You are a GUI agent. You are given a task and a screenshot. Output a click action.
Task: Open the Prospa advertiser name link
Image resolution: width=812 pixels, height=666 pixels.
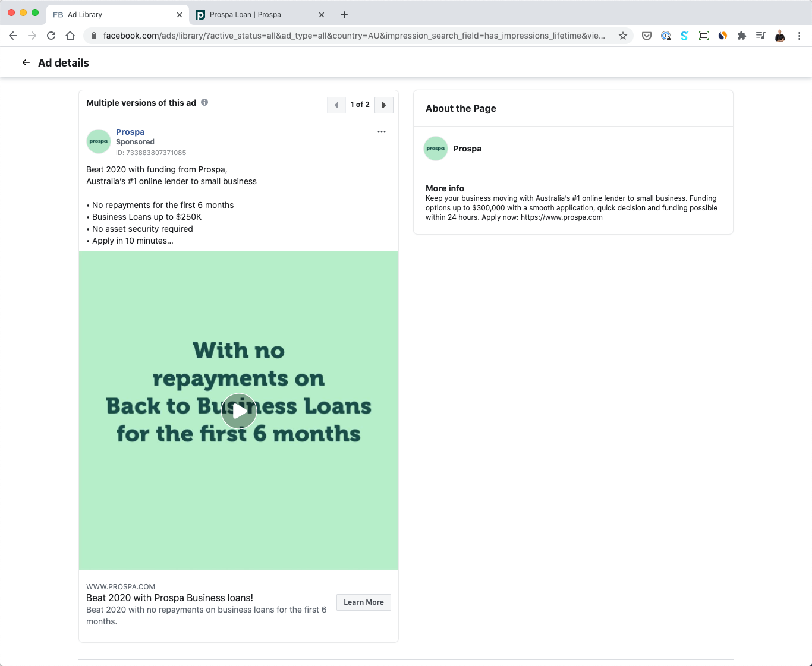pyautogui.click(x=130, y=132)
